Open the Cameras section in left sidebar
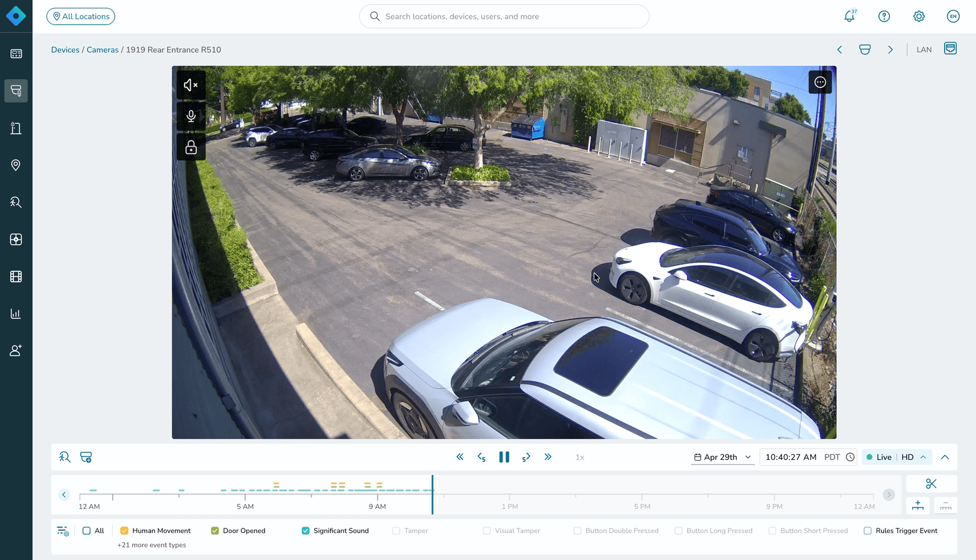The image size is (976, 560). click(x=16, y=91)
